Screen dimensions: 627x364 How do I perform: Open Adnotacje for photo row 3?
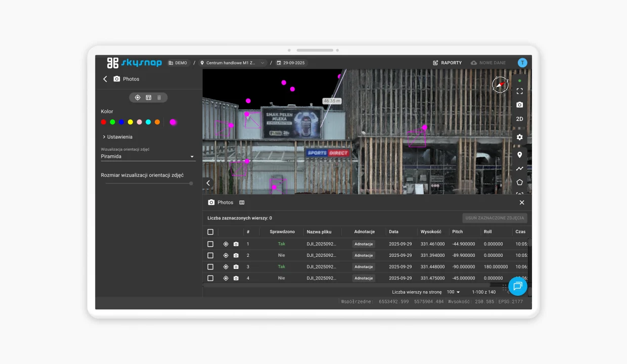[x=364, y=267]
